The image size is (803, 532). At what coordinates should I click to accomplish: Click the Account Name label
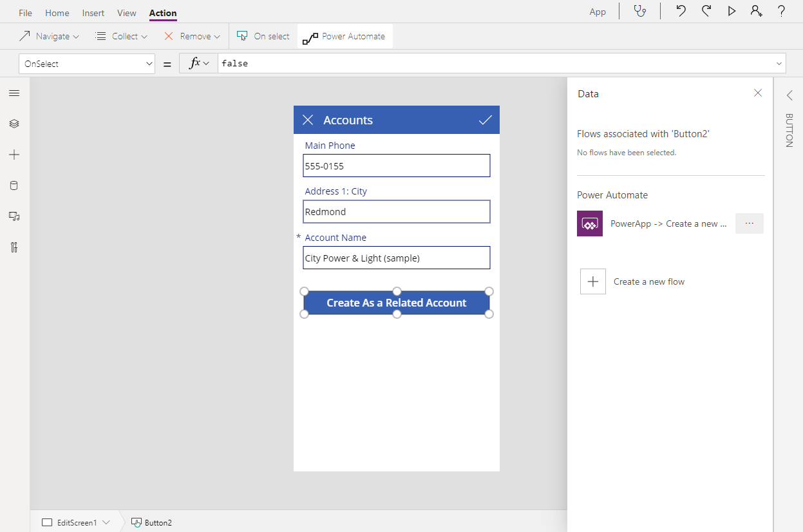pyautogui.click(x=335, y=238)
